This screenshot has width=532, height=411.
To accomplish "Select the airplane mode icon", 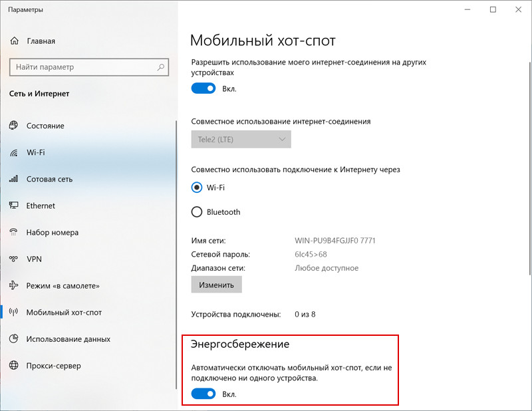I will click(13, 285).
